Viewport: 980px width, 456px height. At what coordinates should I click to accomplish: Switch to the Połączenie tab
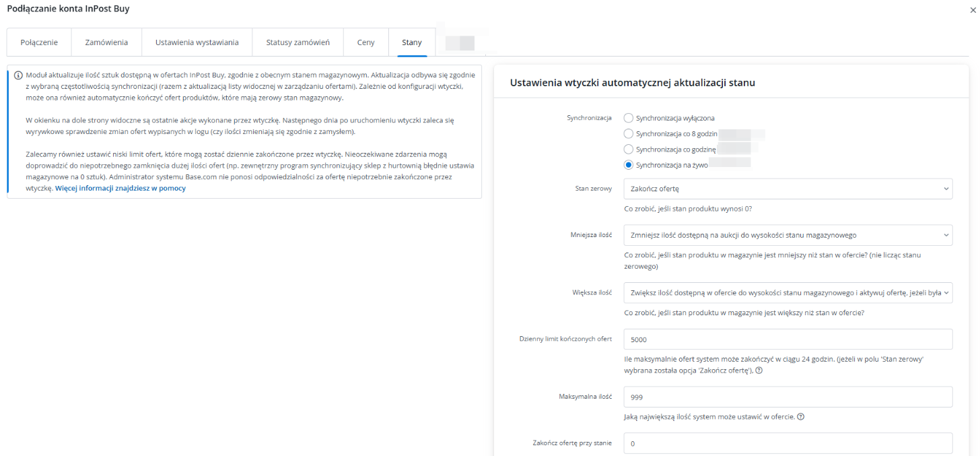pos(39,42)
